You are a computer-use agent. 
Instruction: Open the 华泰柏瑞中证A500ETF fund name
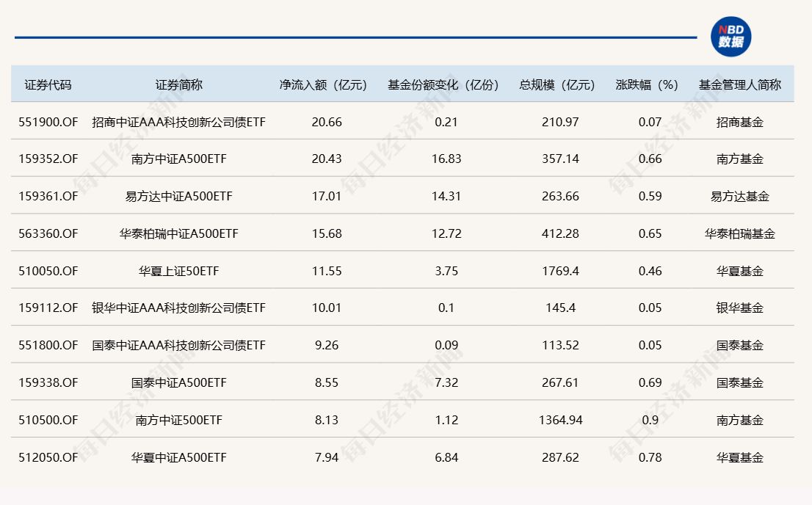coord(178,233)
